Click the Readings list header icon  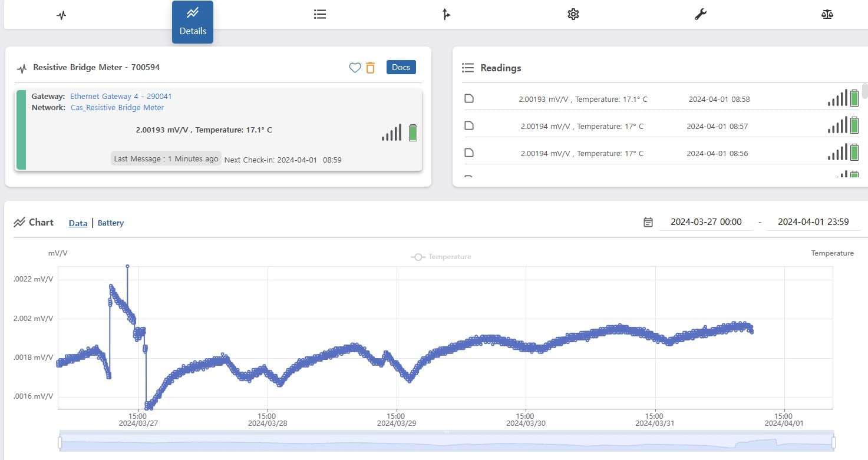tap(468, 68)
